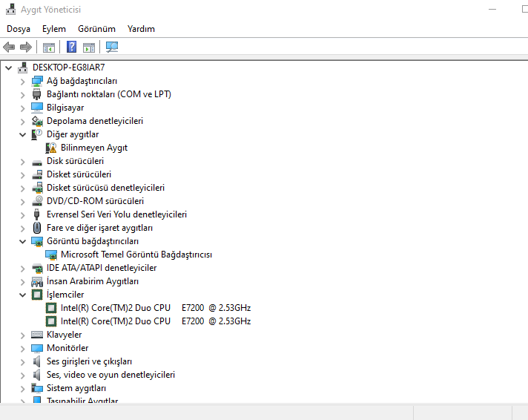Click the Bilinmeyen Aygıt warning icon
This screenshot has width=528, height=420.
click(x=51, y=148)
